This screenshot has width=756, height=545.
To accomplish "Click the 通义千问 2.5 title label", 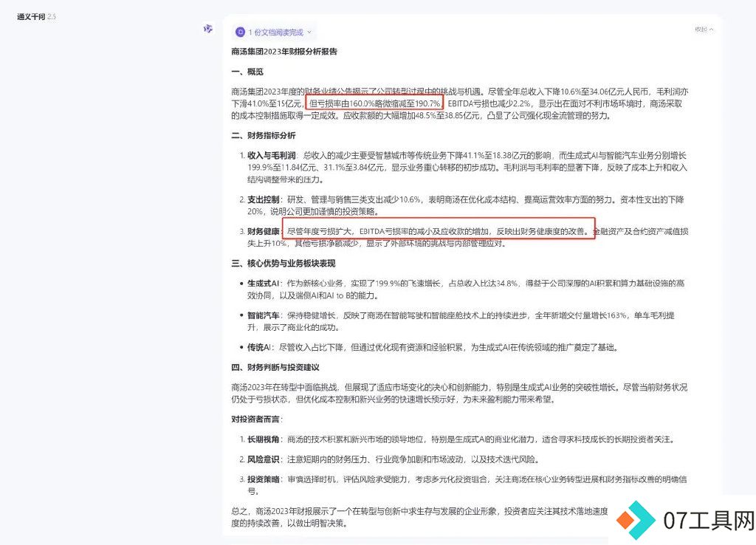I will coord(36,16).
